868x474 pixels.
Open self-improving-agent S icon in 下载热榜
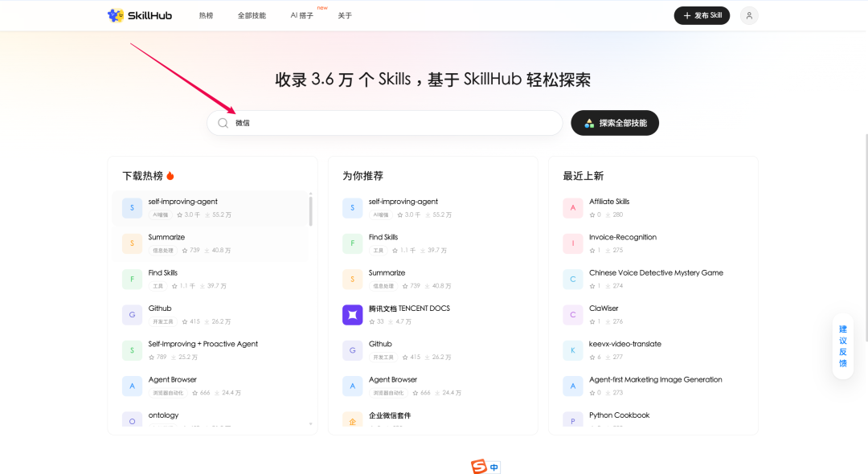132,208
